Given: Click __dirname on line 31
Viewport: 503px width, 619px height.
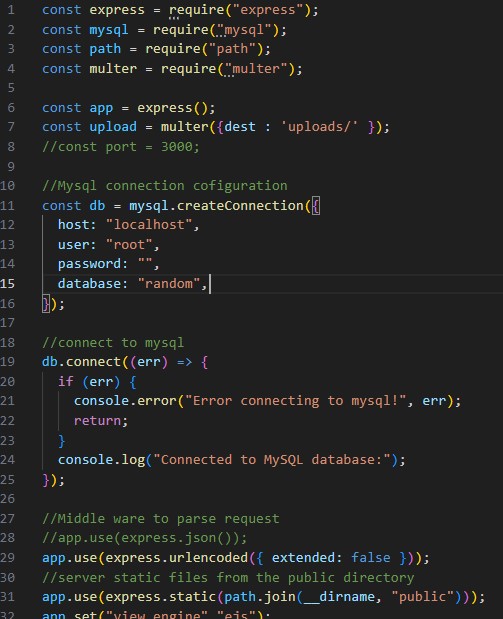Looking at the screenshot, I should pos(339,596).
